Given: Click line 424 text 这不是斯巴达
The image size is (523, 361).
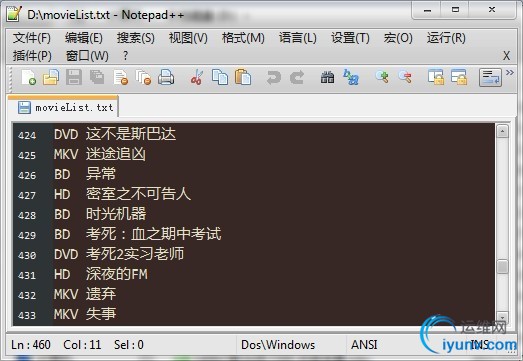Looking at the screenshot, I should coord(131,134).
